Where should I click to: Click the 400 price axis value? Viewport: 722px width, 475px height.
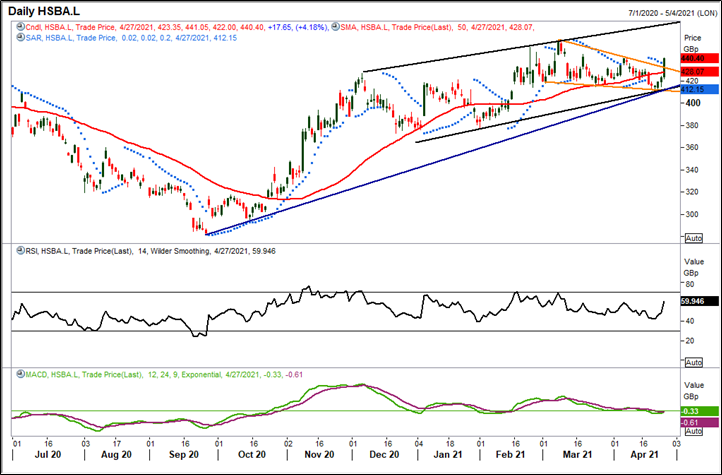692,103
